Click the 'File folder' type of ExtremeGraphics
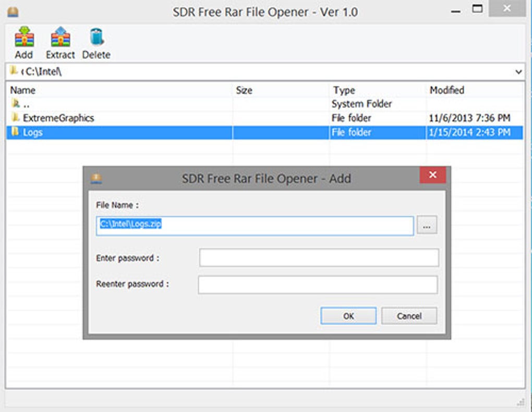 351,118
